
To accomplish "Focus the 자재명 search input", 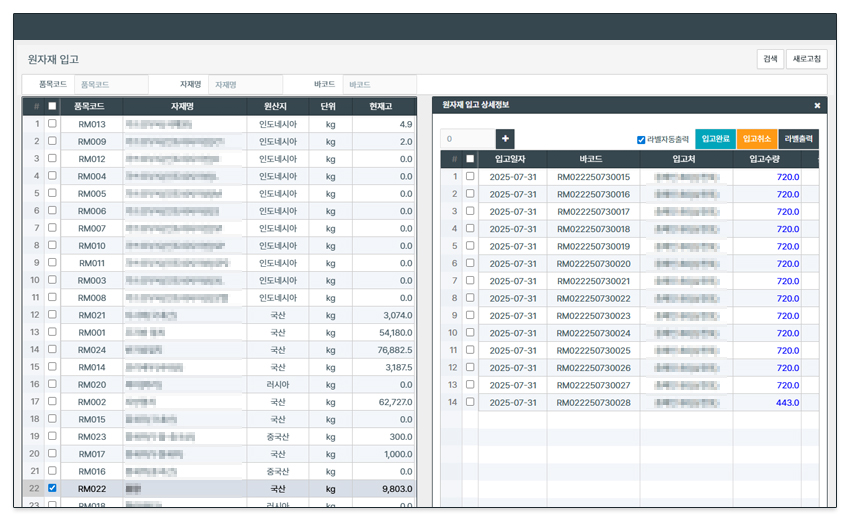I will [244, 85].
